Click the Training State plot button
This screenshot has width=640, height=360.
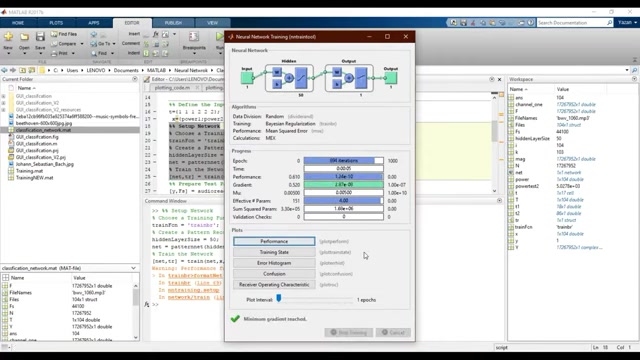click(274, 252)
